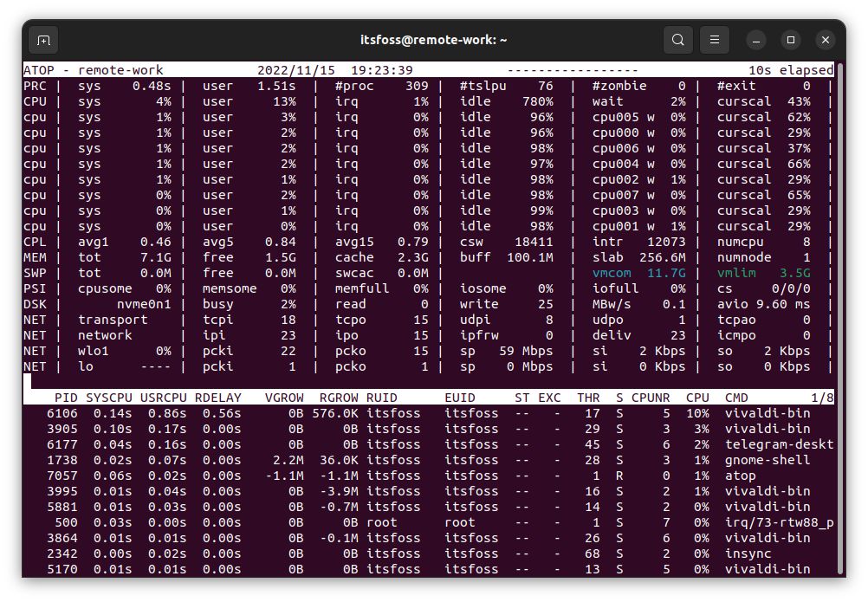The width and height of the screenshot is (868, 602).
Task: Click the RGROW value 576.0K
Action: (x=335, y=413)
